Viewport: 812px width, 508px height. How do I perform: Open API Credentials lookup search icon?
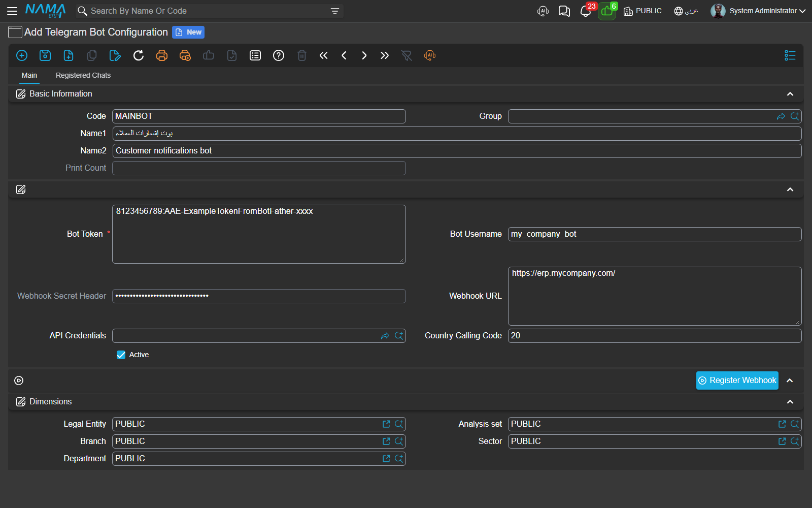click(399, 336)
